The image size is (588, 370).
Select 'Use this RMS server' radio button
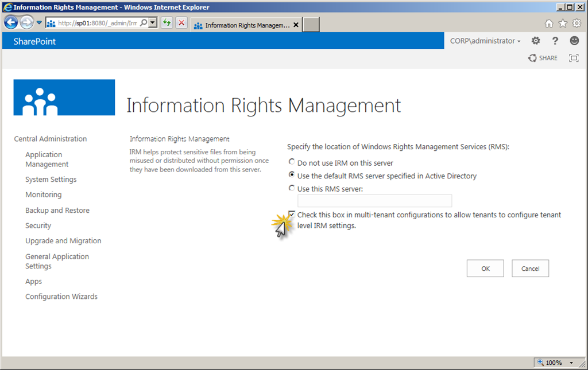(292, 188)
